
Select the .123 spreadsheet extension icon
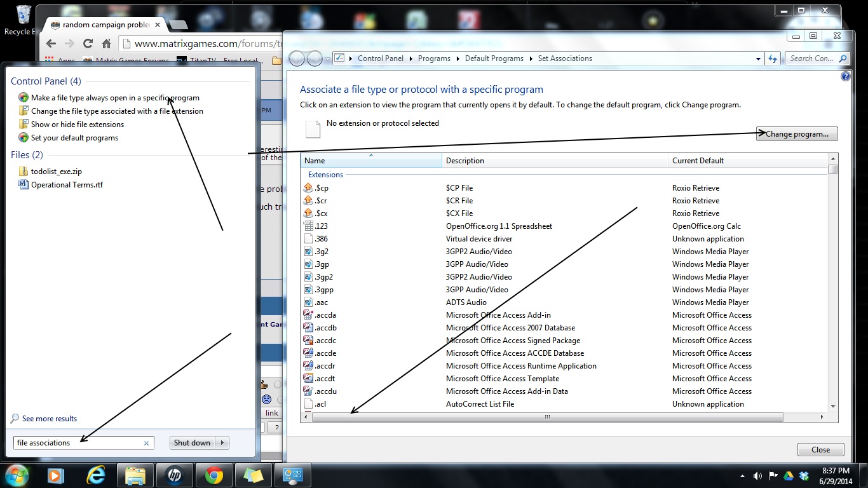click(x=309, y=226)
